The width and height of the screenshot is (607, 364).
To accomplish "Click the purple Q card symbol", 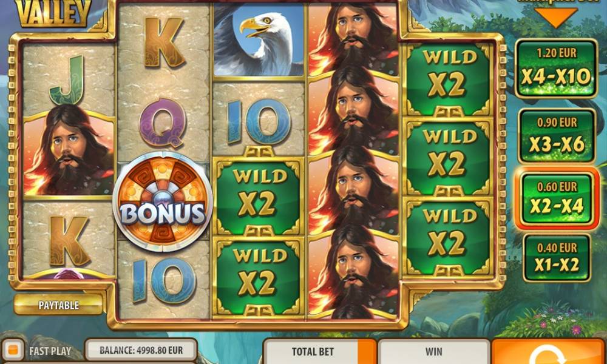I will click(x=163, y=123).
